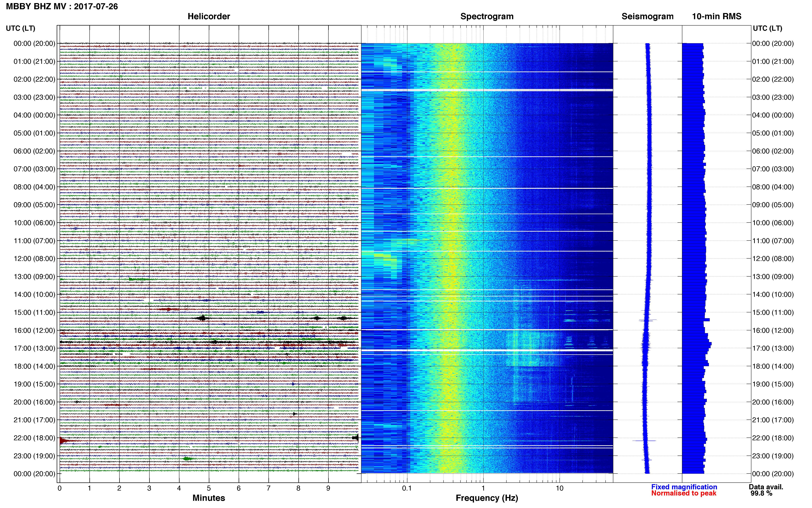Click the '0.1' tick on the frequency axis

(x=407, y=488)
